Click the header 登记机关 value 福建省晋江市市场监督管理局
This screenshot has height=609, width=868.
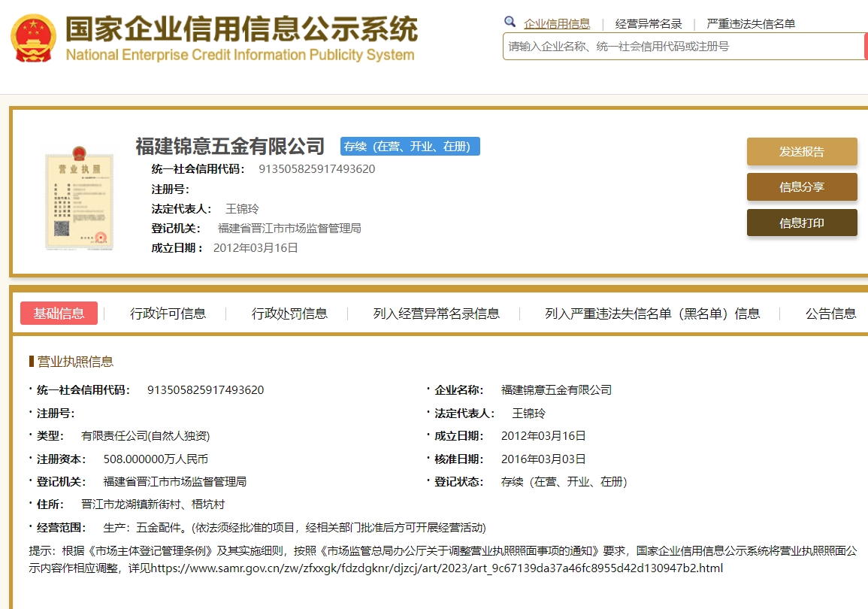[289, 228]
